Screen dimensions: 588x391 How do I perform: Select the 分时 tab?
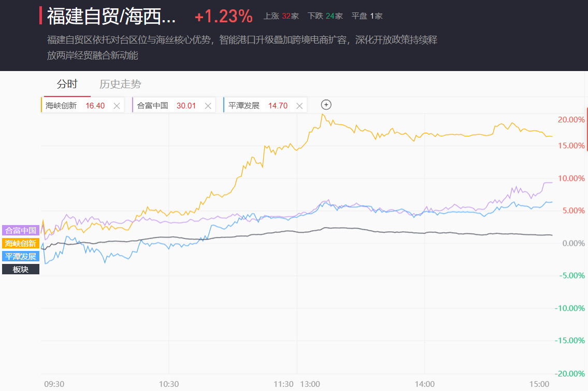(67, 84)
